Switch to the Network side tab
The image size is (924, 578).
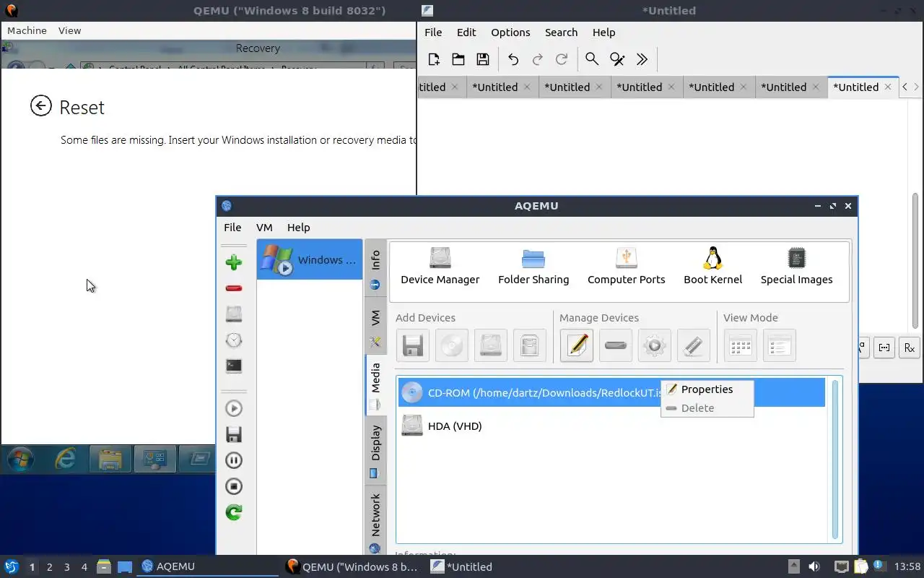click(x=375, y=520)
